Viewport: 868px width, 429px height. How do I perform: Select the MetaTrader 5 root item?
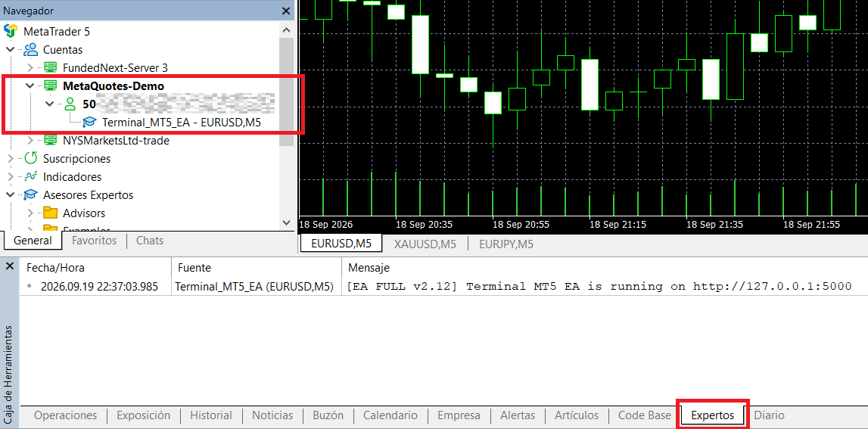[x=57, y=32]
